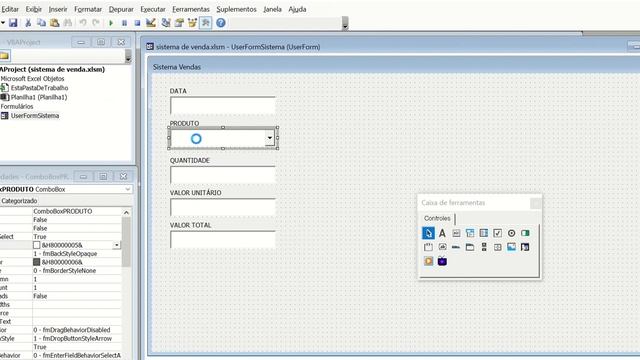Choose the Select Objects arrow in toolbox
Viewport: 640px width, 360px height.
point(428,233)
